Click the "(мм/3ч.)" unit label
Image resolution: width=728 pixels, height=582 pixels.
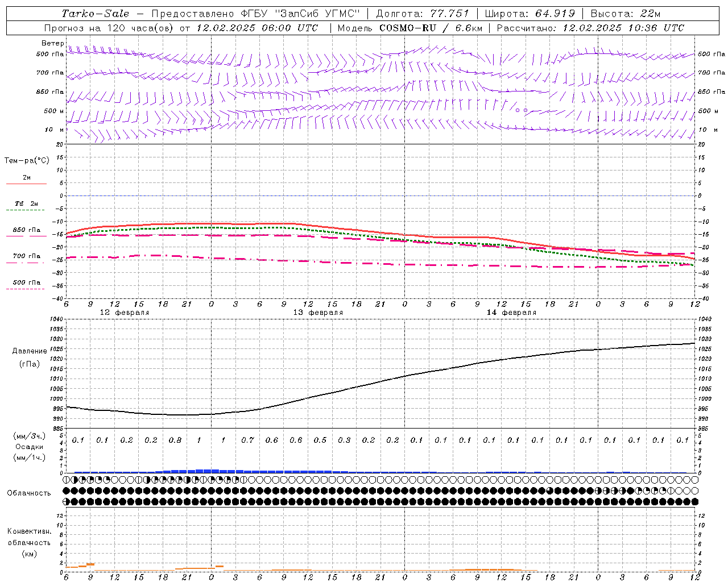coord(30,436)
